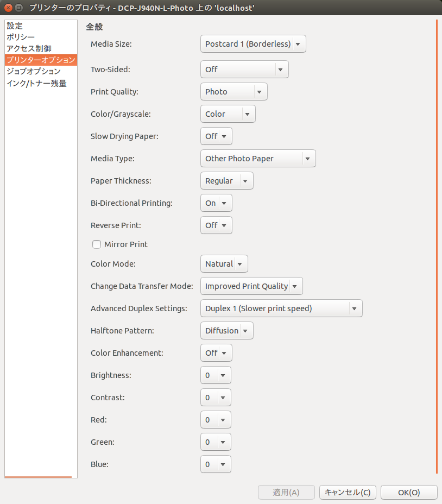Open Bi-Directional Printing dropdown
This screenshot has width=442, height=504.
click(x=216, y=203)
